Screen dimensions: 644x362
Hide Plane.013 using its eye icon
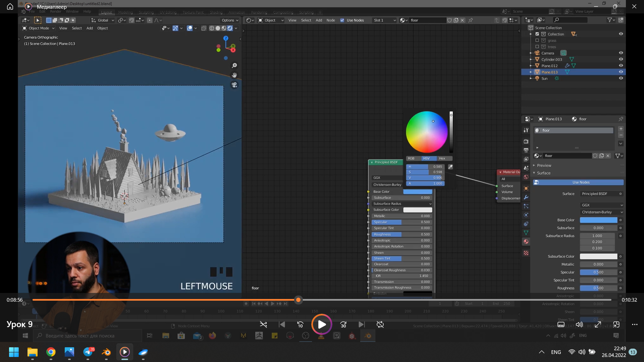click(621, 72)
